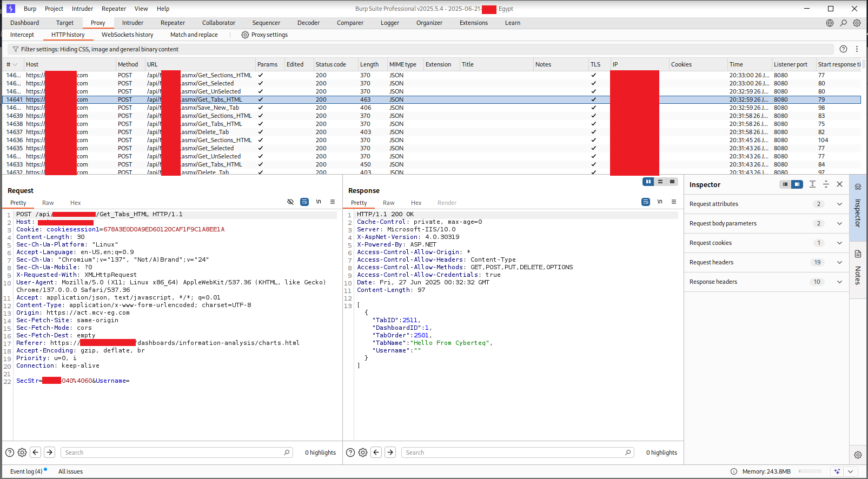Select the Save_New_Tab request row

pos(432,108)
